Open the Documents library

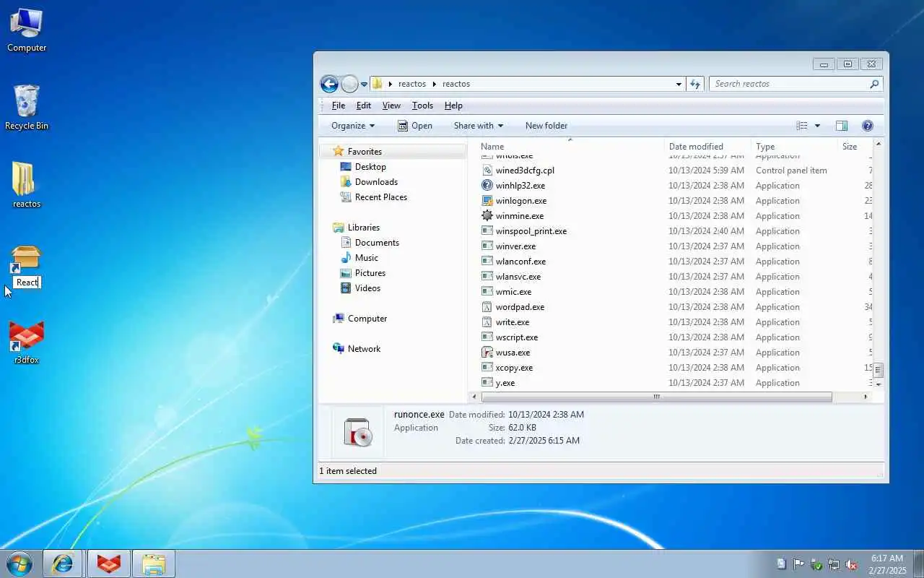pyautogui.click(x=377, y=243)
